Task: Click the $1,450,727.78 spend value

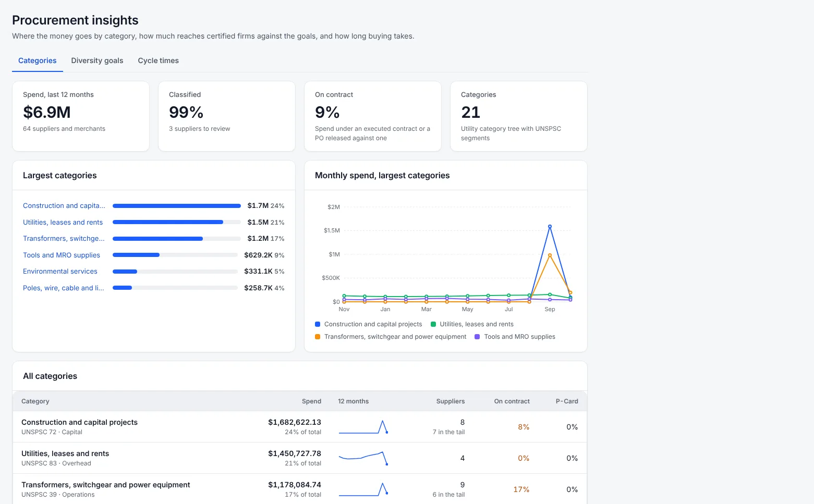Action: [295, 453]
